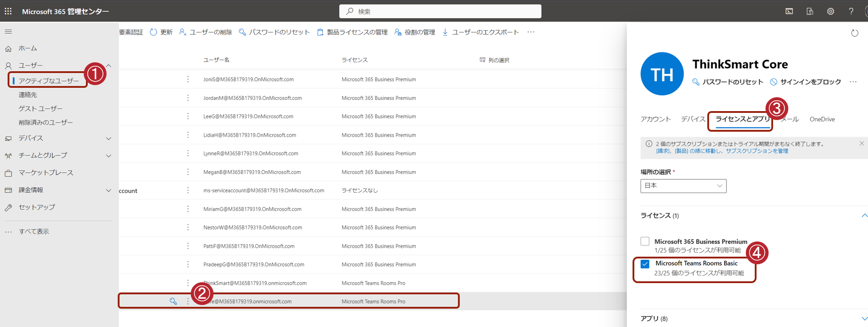Viewport: 868px width, 327px height.
Task: Open 列の選択 column chooser
Action: click(495, 60)
